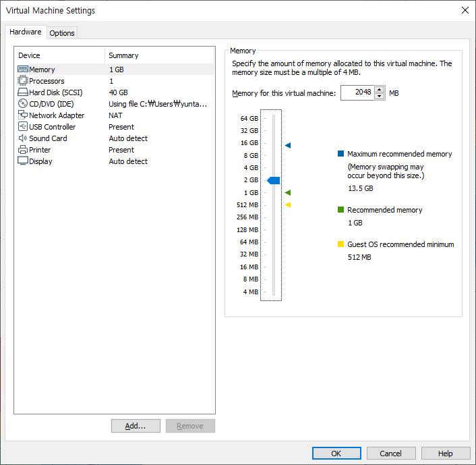
Task: Select Display row label
Action: [x=40, y=161]
